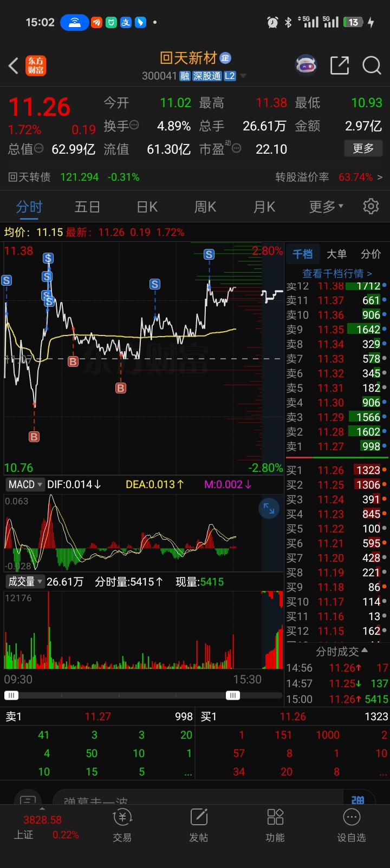Select the 买1 11.26 order row
The image size is (390, 868).
[x=337, y=470]
